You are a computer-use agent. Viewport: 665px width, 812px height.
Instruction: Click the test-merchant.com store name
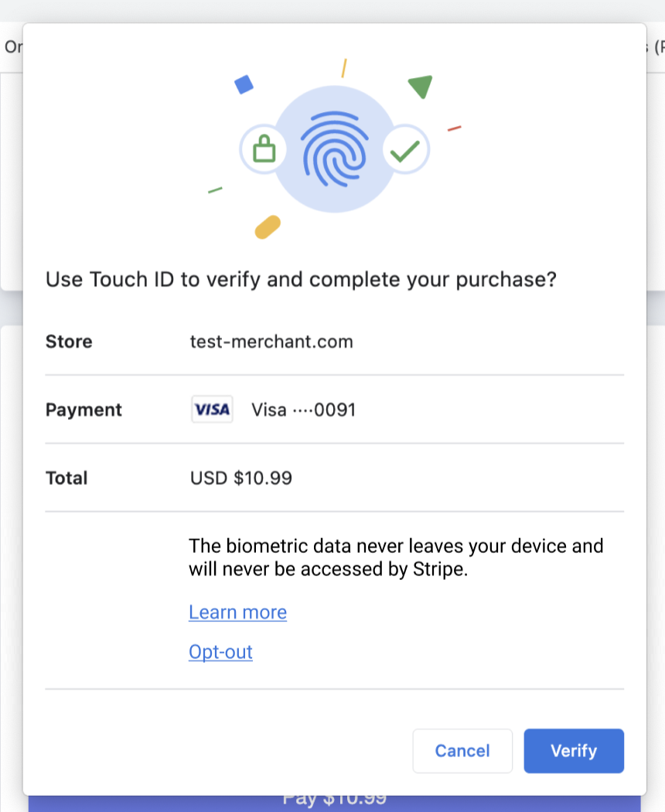[x=271, y=342]
